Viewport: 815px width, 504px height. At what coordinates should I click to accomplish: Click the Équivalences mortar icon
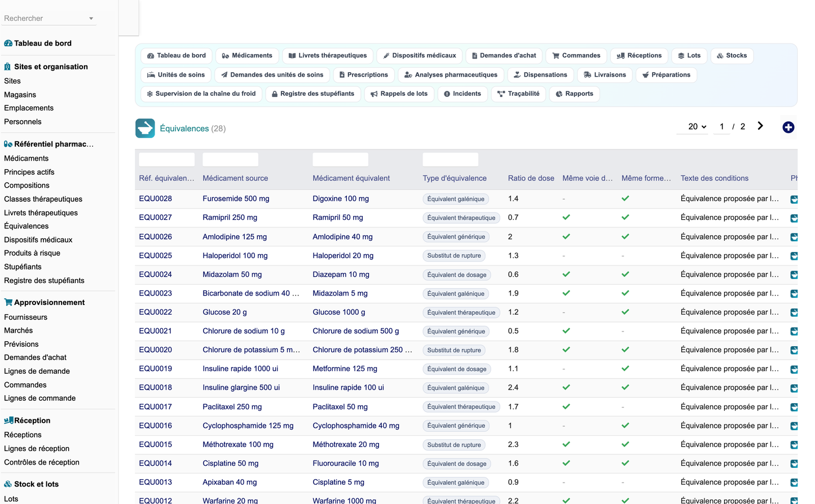(145, 128)
